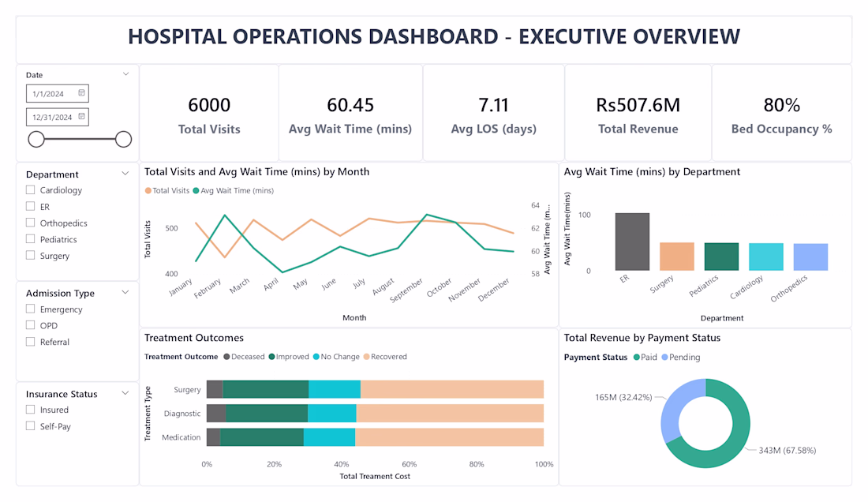The width and height of the screenshot is (868, 502).
Task: Click Total Visits and Avg Wait Time title
Action: tap(257, 171)
